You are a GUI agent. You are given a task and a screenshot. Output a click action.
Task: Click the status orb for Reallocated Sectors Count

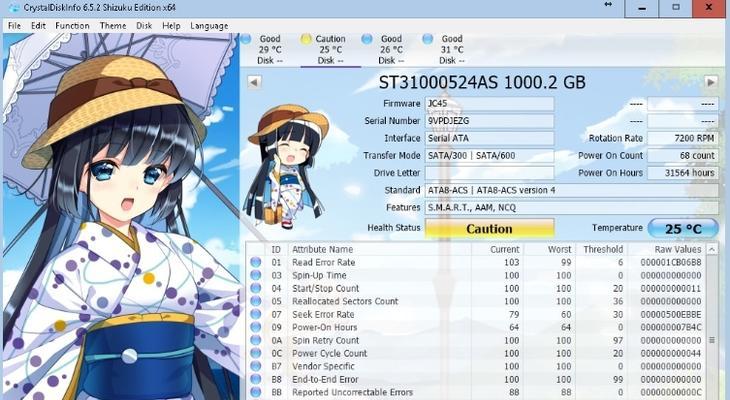point(256,301)
